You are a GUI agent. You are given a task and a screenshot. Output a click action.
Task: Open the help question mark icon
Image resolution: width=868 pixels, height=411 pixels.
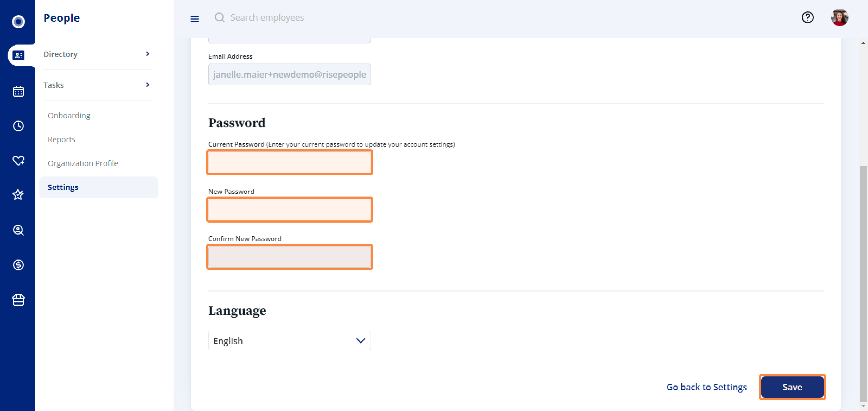[x=807, y=17]
